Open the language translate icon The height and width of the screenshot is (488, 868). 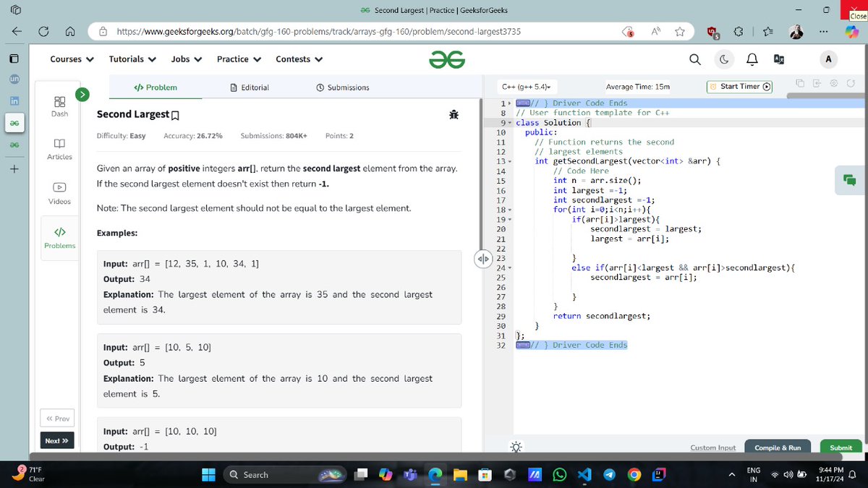coord(780,60)
